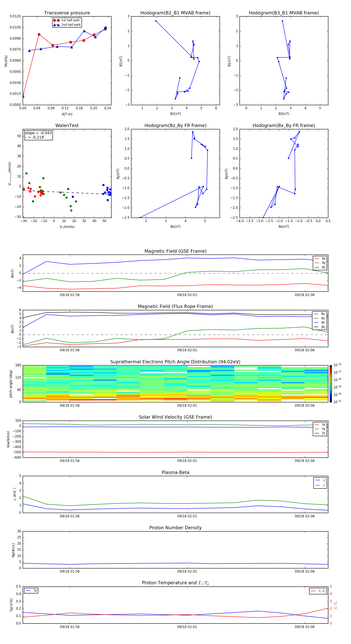Select the "Bx" legend entry in GSE field panel
Image resolution: width=351 pixels, height=644 pixels.
point(320,259)
